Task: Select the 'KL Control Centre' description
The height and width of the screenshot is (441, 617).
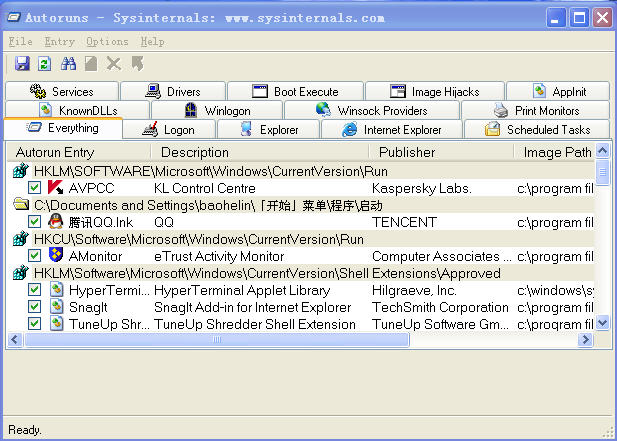Action: coord(205,188)
